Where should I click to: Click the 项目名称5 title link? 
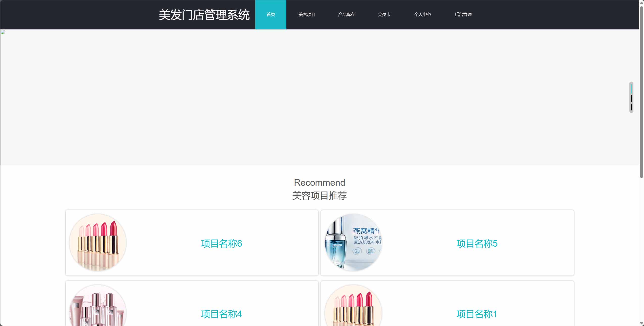477,244
